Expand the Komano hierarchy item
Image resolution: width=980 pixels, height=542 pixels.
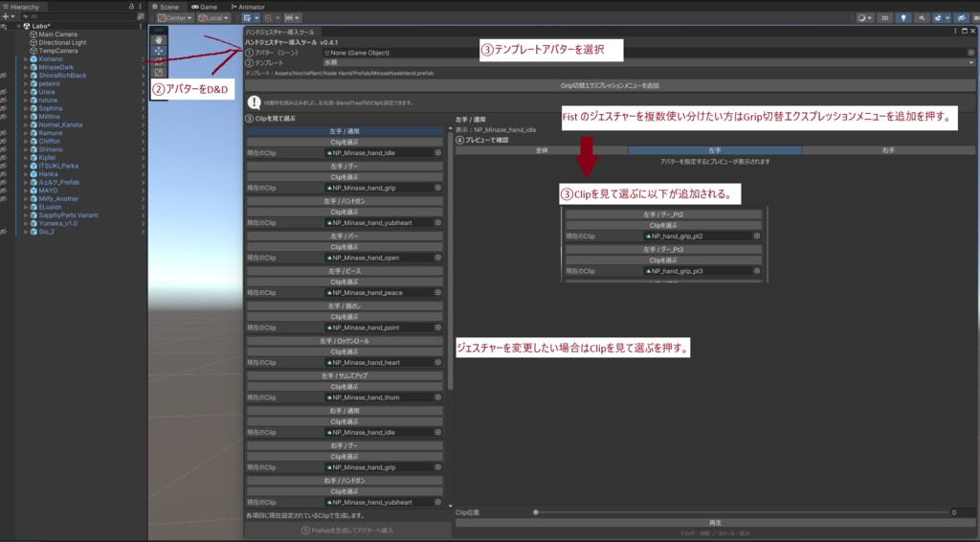26,59
